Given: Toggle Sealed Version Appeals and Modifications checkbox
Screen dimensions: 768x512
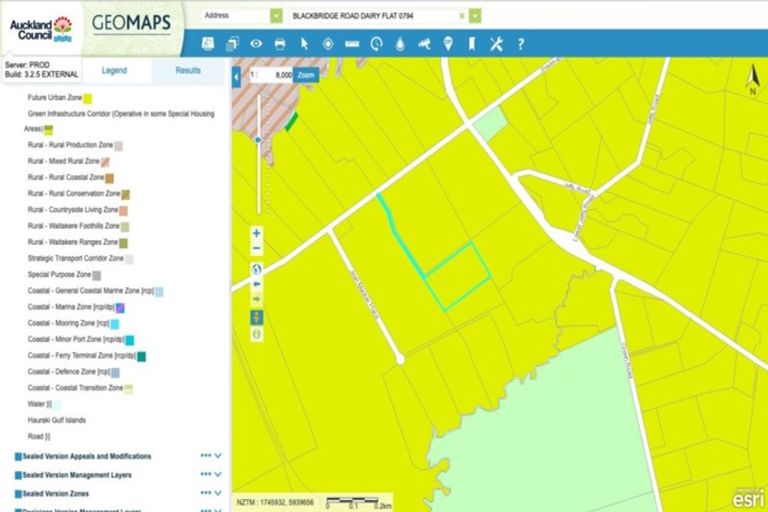Looking at the screenshot, I should (18, 456).
